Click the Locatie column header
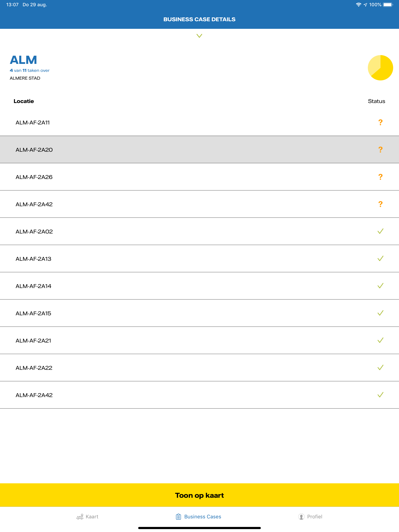The width and height of the screenshot is (399, 532). click(24, 101)
